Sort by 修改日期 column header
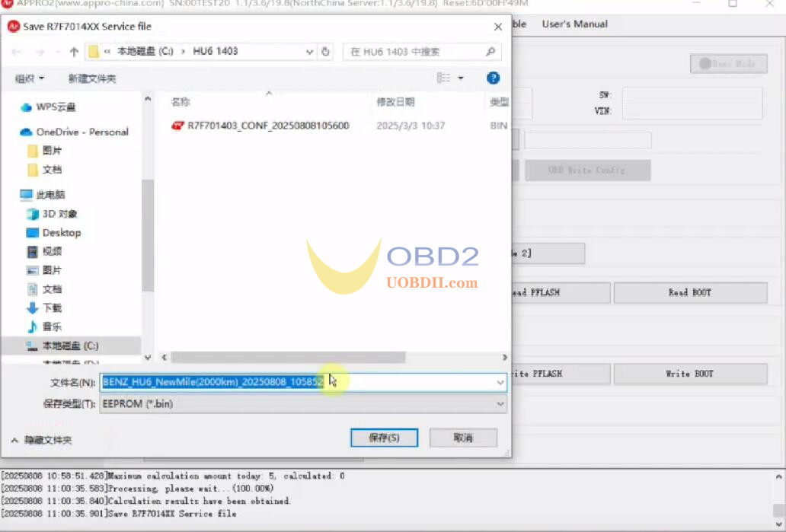This screenshot has width=786, height=532. click(x=395, y=102)
